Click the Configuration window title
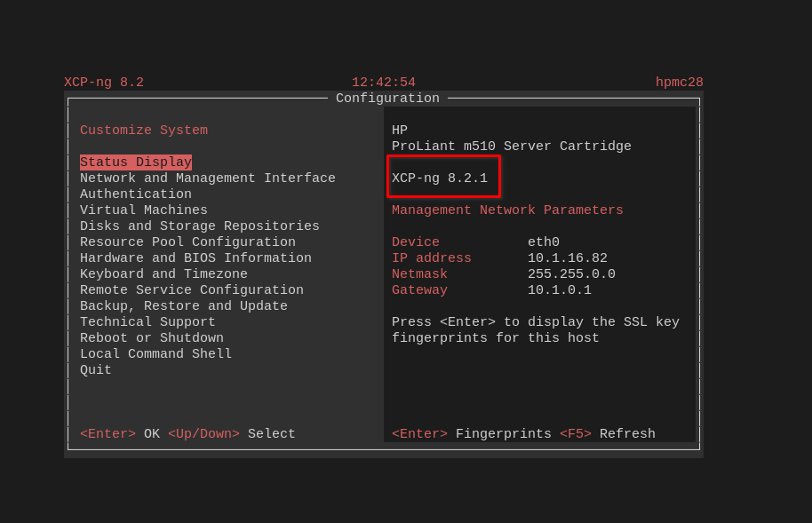The height and width of the screenshot is (523, 812). (x=387, y=99)
